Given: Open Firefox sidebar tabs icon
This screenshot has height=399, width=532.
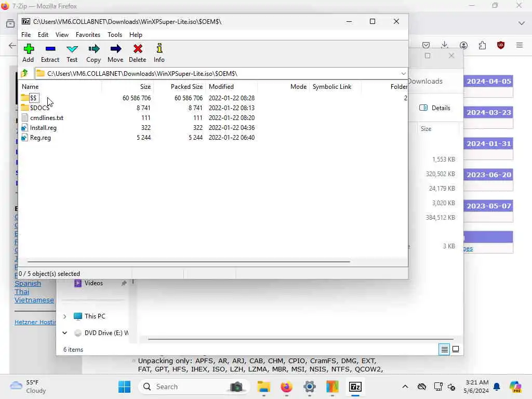Looking at the screenshot, I should 10,23.
